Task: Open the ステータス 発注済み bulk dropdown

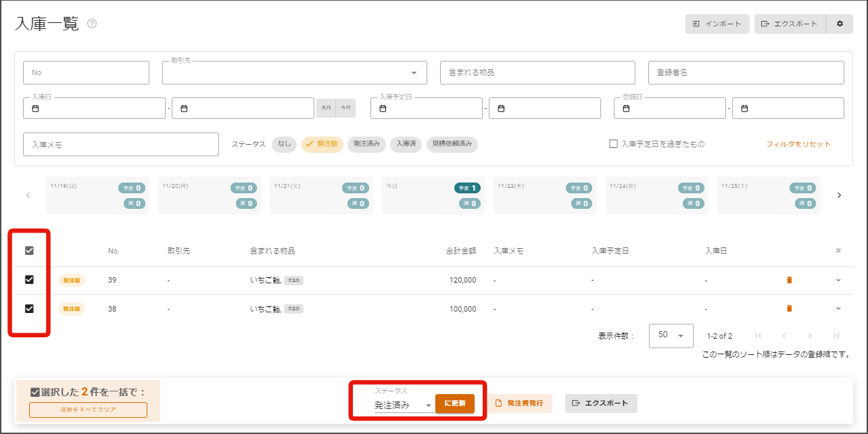Action: pyautogui.click(x=404, y=405)
